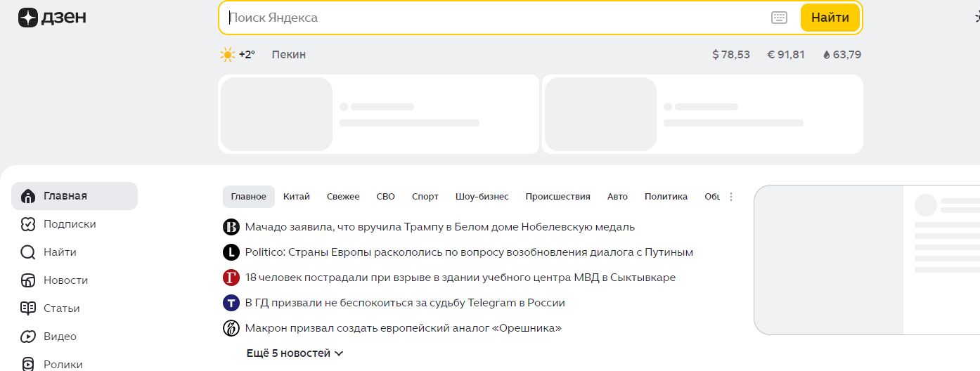Select Главная in the left sidebar
The height and width of the screenshot is (371, 980).
(65, 196)
